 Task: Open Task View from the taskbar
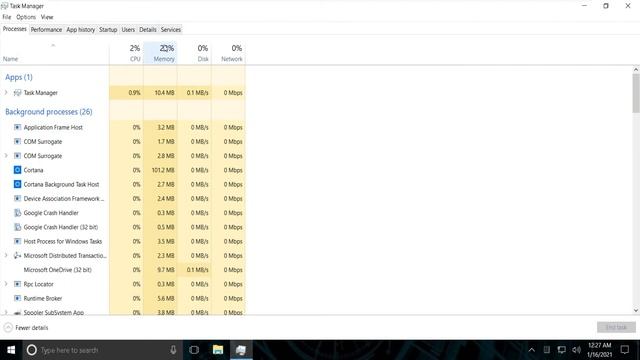point(194,350)
